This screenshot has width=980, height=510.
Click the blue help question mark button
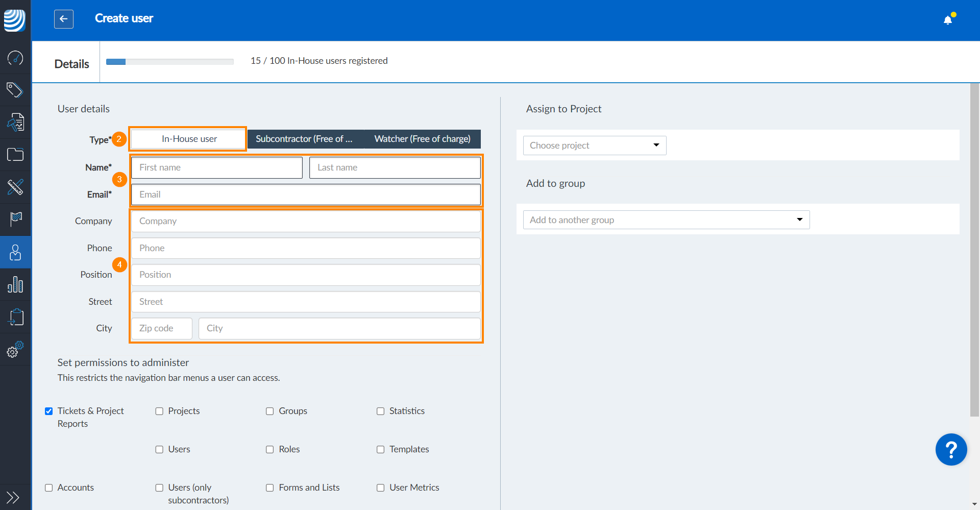[x=951, y=450]
